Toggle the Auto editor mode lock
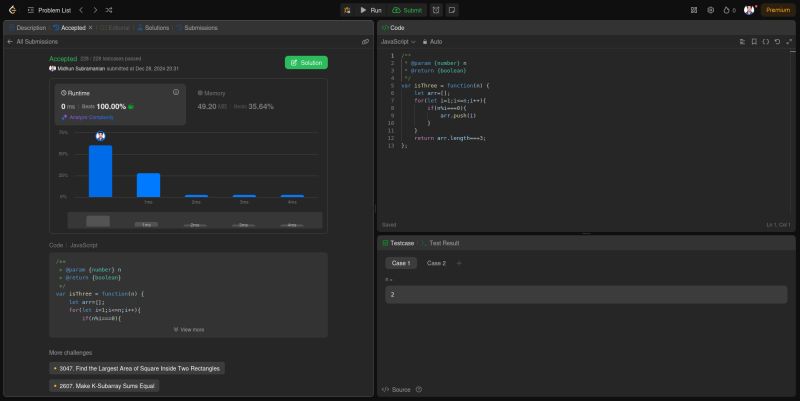Image resolution: width=800 pixels, height=401 pixels. 432,42
